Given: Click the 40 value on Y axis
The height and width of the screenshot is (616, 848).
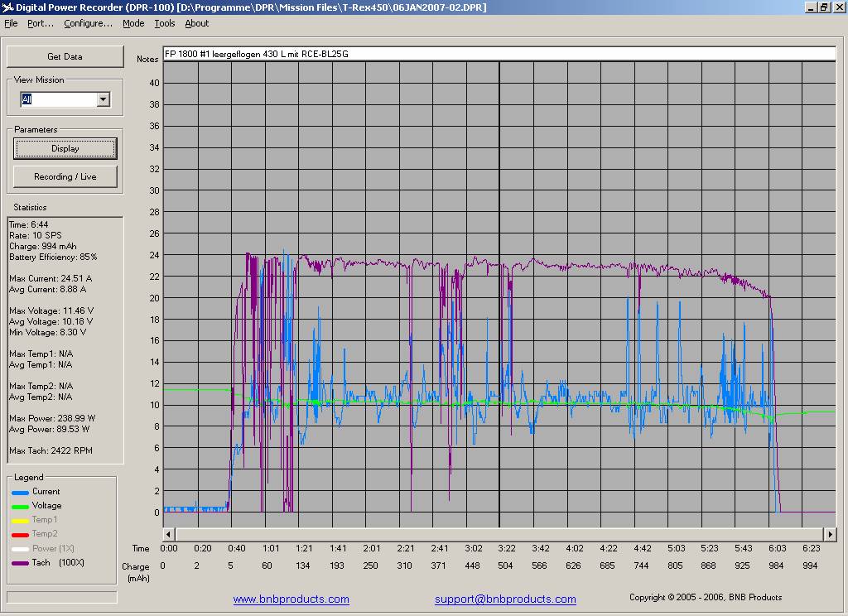Looking at the screenshot, I should click(x=154, y=83).
